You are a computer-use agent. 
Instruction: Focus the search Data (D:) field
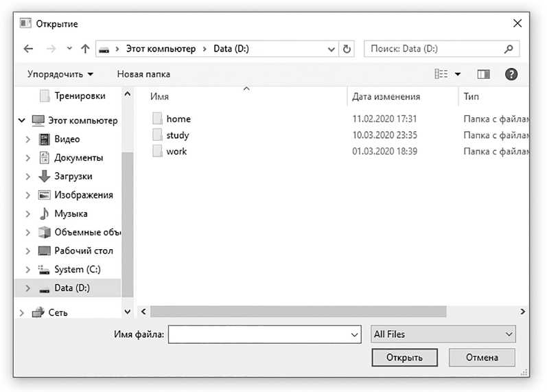pyautogui.click(x=441, y=49)
